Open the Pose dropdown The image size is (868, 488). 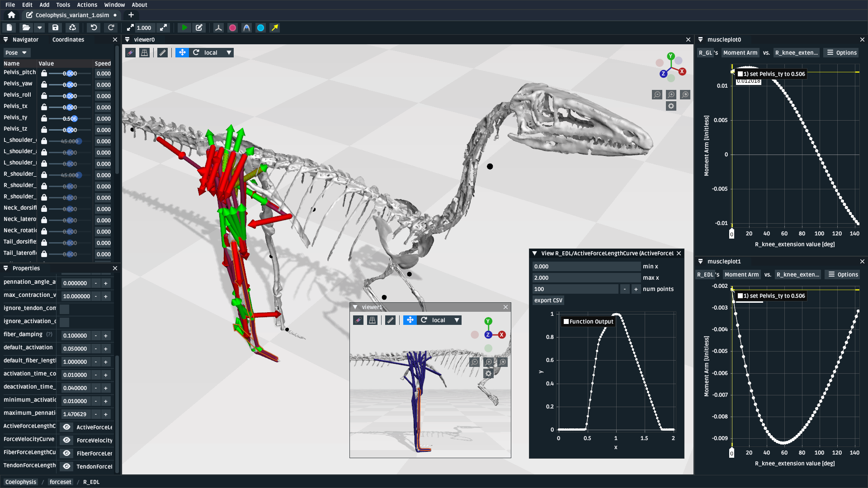(x=16, y=53)
